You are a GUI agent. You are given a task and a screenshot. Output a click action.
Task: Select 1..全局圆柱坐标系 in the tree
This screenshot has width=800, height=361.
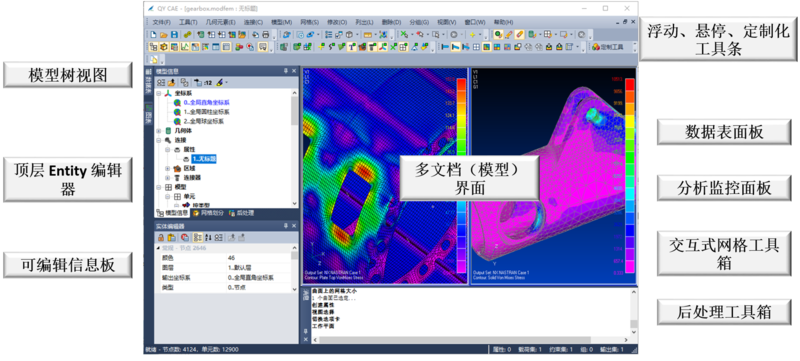tap(206, 112)
